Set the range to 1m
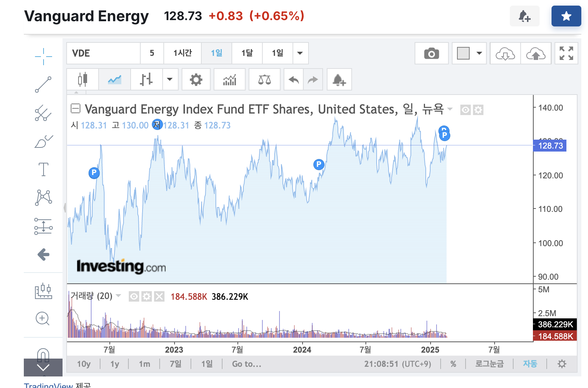588x388 pixels. pyautogui.click(x=144, y=364)
